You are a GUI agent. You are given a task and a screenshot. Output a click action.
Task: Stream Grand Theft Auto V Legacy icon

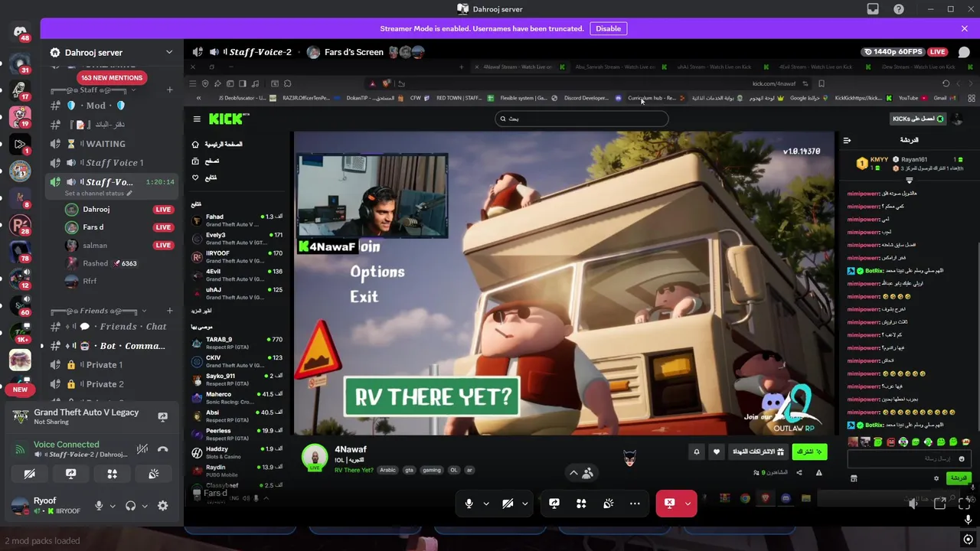click(162, 417)
